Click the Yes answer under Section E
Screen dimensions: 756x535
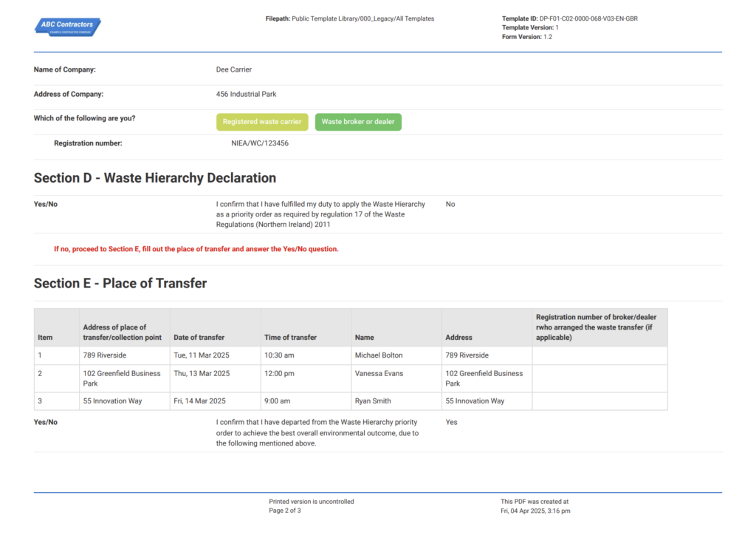[x=451, y=422]
